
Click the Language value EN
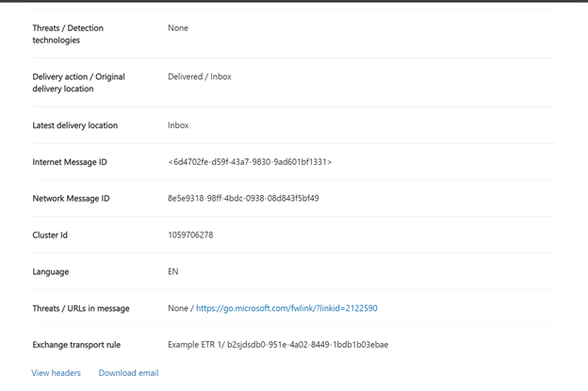[173, 271]
